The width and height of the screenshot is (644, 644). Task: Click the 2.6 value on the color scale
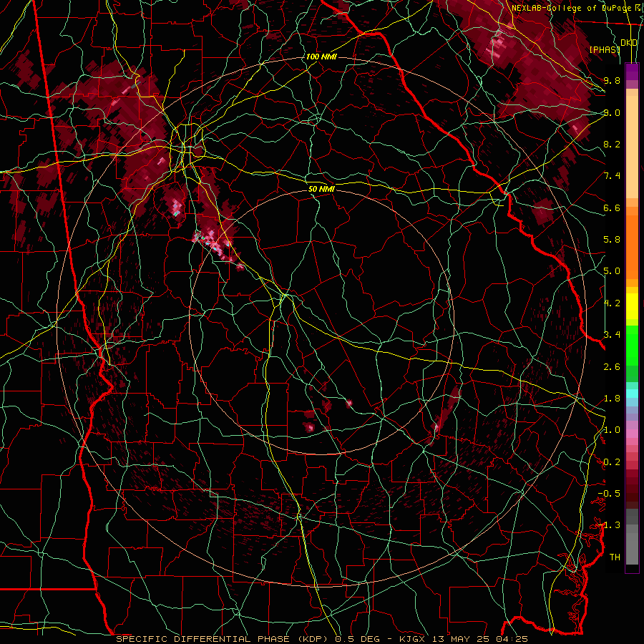click(612, 367)
